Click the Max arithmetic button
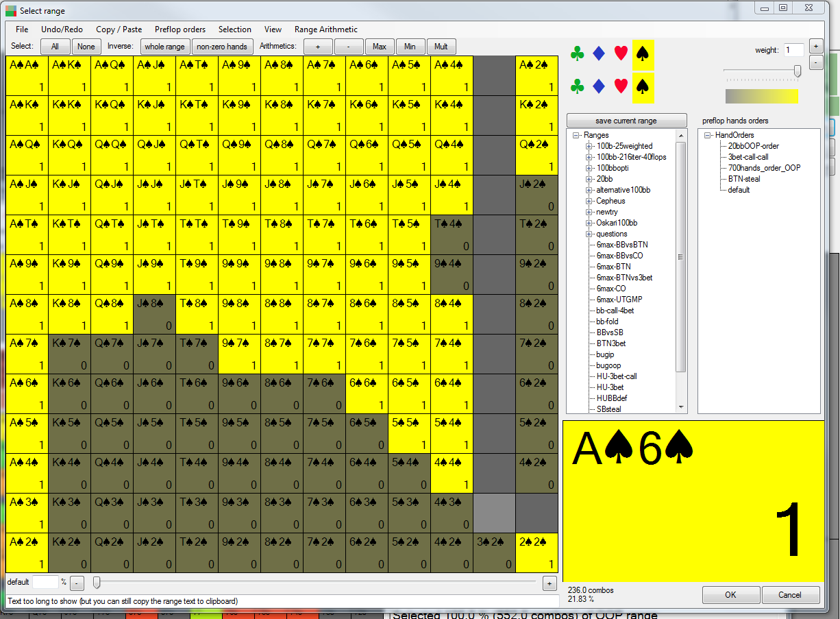 (380, 47)
